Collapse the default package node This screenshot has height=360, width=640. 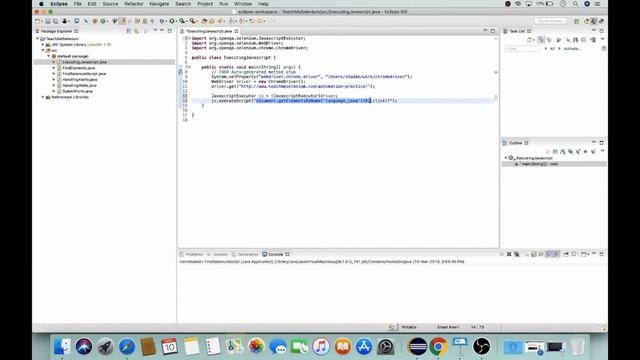pos(49,56)
